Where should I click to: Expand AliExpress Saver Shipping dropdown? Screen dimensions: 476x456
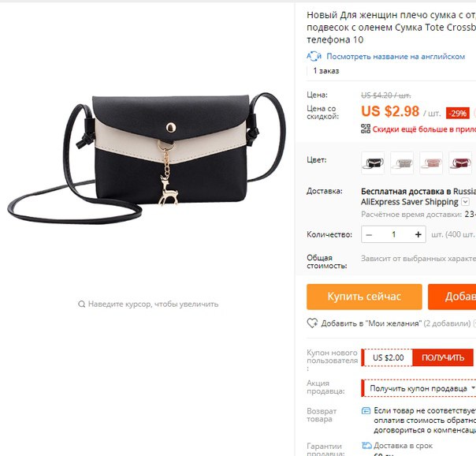(x=466, y=202)
